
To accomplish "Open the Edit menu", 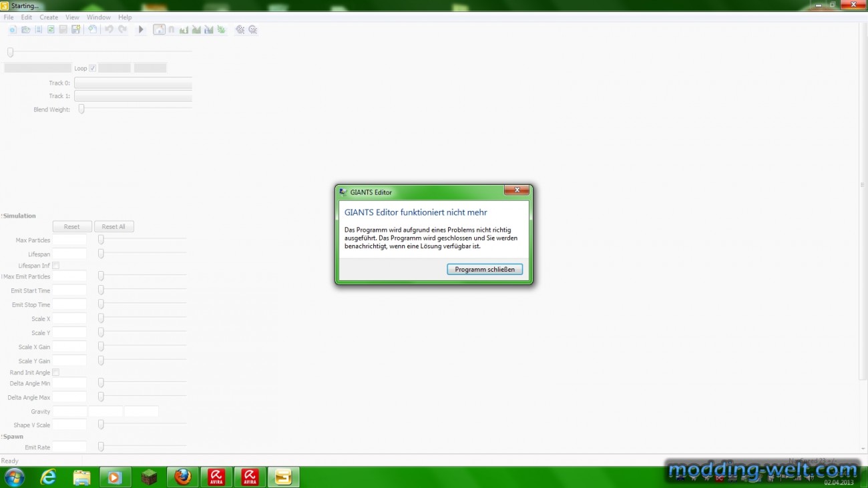I will pyautogui.click(x=26, y=17).
